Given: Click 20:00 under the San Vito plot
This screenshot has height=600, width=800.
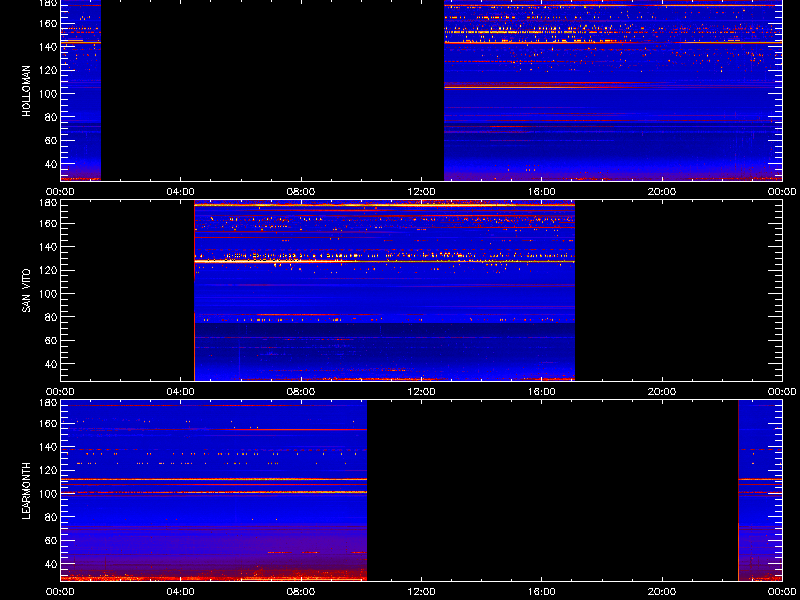Looking at the screenshot, I should coord(662,392).
